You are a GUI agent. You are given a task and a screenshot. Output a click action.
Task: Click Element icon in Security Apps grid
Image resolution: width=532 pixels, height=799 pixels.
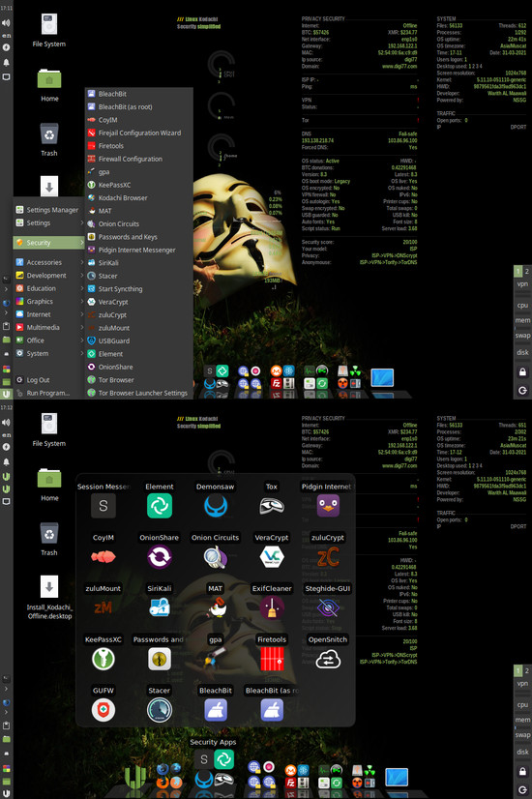coord(159,506)
